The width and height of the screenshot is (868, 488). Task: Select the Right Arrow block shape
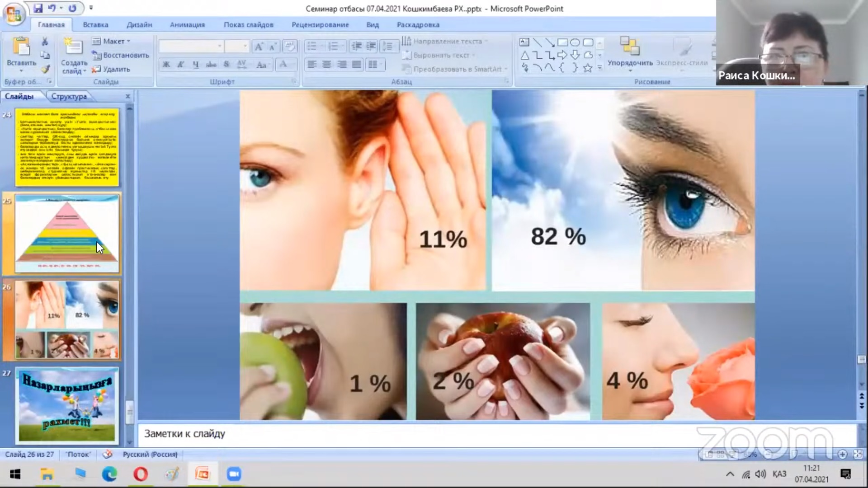pyautogui.click(x=562, y=55)
